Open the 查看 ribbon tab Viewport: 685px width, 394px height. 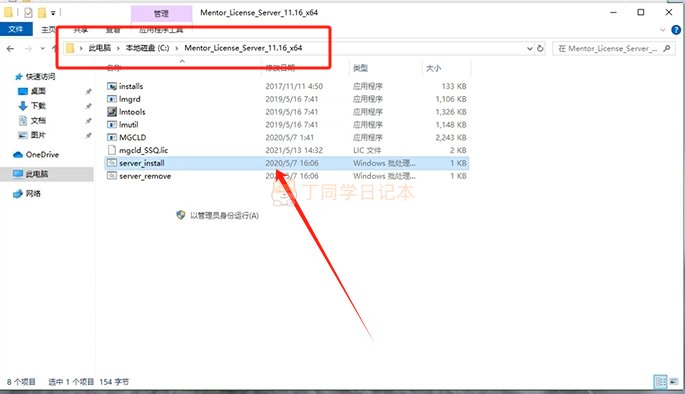tap(113, 29)
